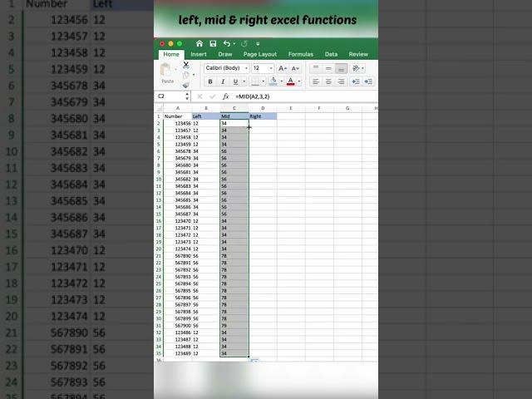Switch to the Home ribbon tab
Viewport: 532px width, 399px height.
coord(171,54)
